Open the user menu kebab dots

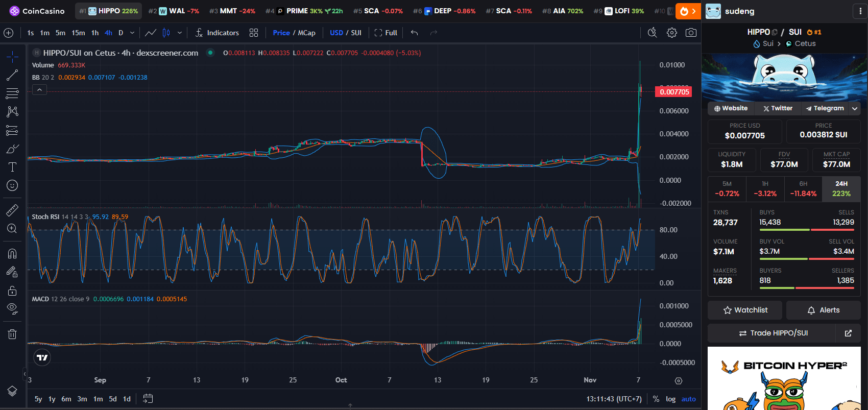pyautogui.click(x=860, y=11)
